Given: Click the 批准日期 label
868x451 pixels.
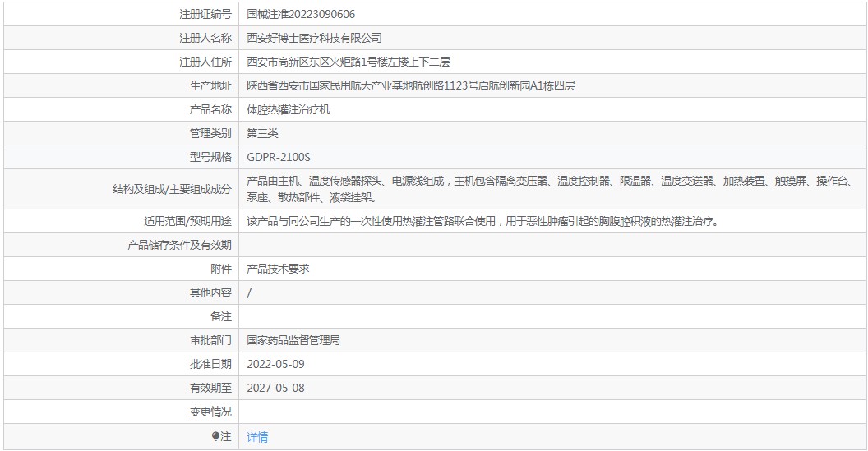Looking at the screenshot, I should pyautogui.click(x=210, y=364).
